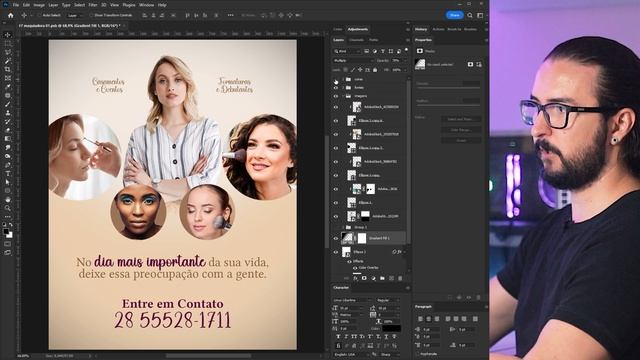Toggle visibility of bottom Ellipse 1 fx layer
Screen dimensions: 640x360
pyautogui.click(x=336, y=252)
